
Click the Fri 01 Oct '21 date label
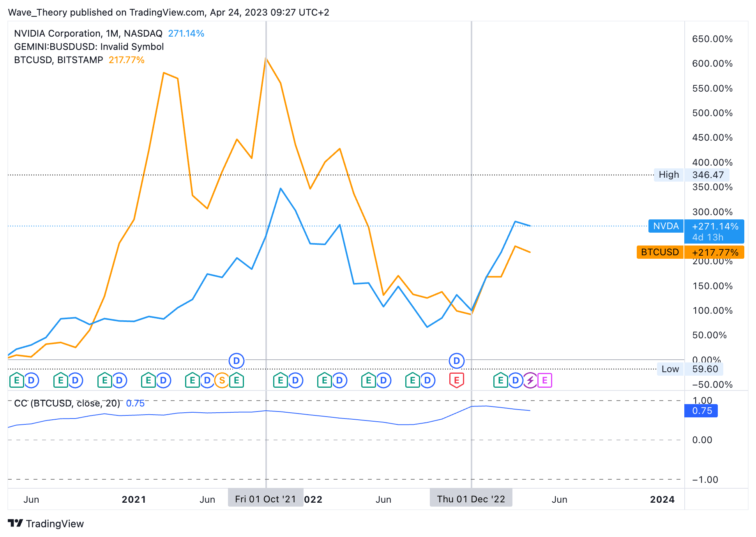(265, 499)
